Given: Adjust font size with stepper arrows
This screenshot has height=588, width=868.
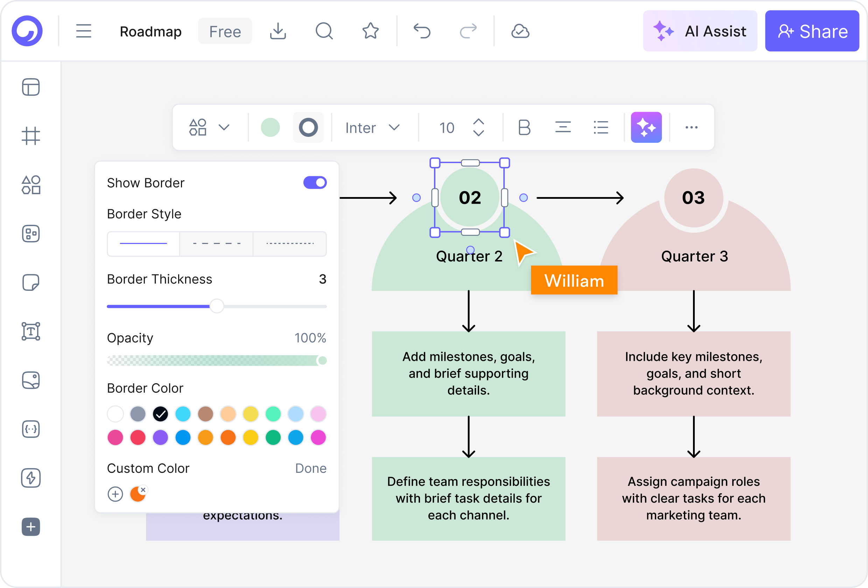Looking at the screenshot, I should (x=478, y=127).
